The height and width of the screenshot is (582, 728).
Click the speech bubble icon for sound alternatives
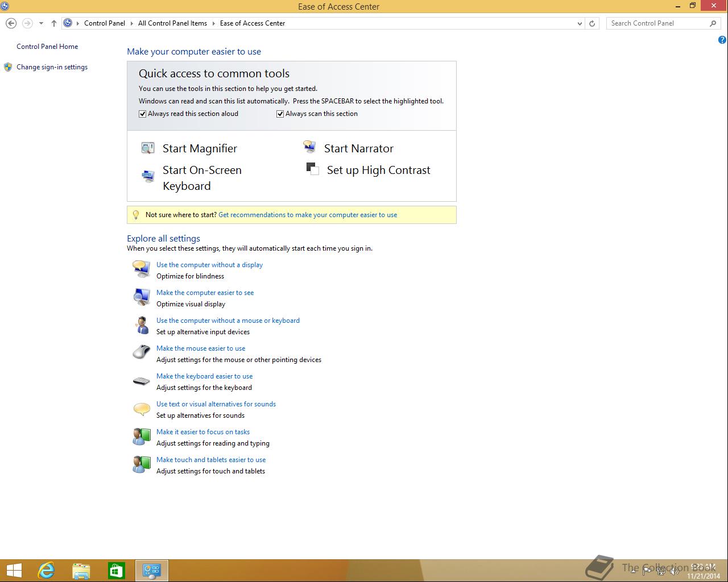click(141, 409)
